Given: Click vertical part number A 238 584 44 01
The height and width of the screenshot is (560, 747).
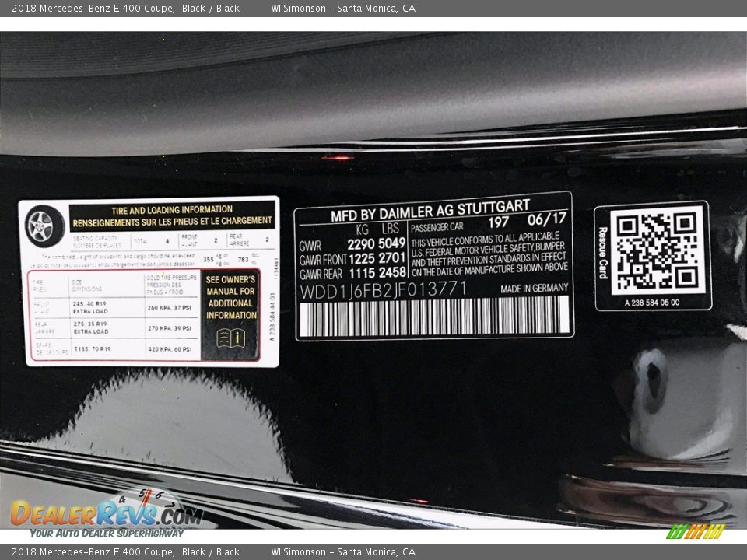Looking at the screenshot, I should pos(272,317).
